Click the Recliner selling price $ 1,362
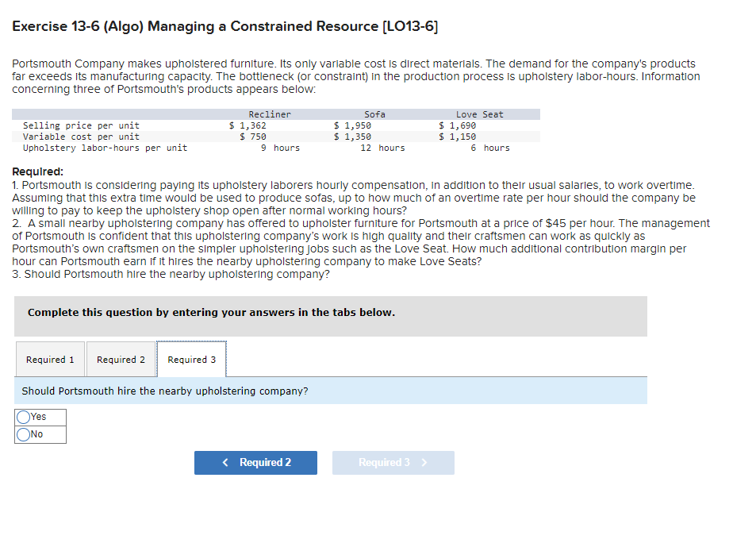 click(x=248, y=125)
